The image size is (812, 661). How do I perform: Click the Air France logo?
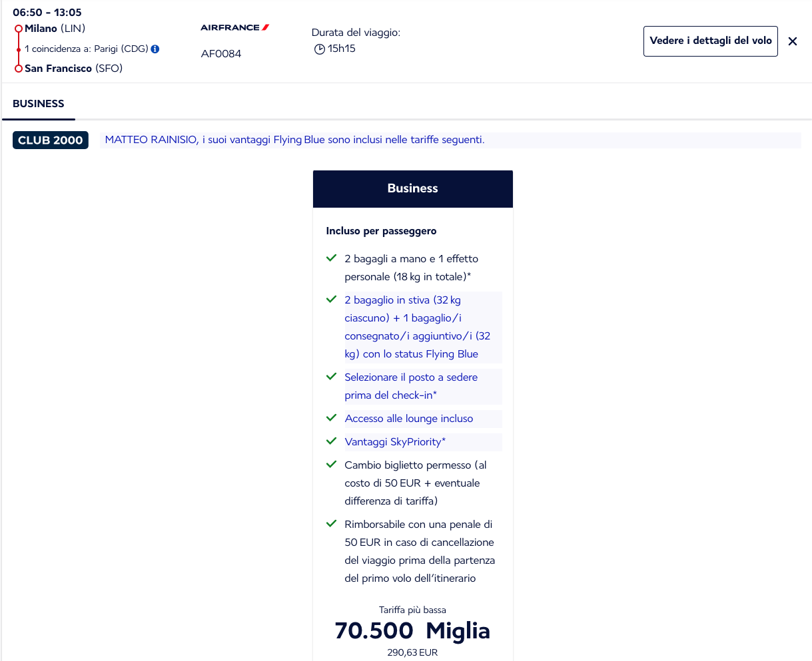(x=234, y=27)
